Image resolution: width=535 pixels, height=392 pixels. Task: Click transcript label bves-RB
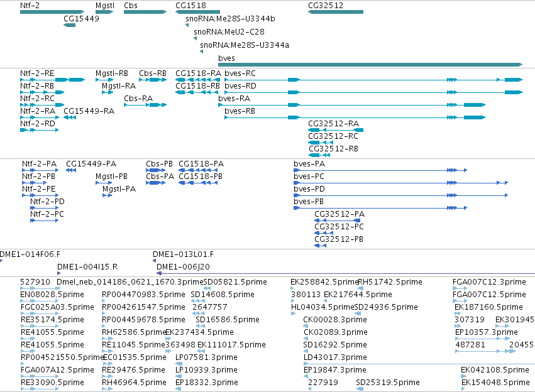(240, 111)
